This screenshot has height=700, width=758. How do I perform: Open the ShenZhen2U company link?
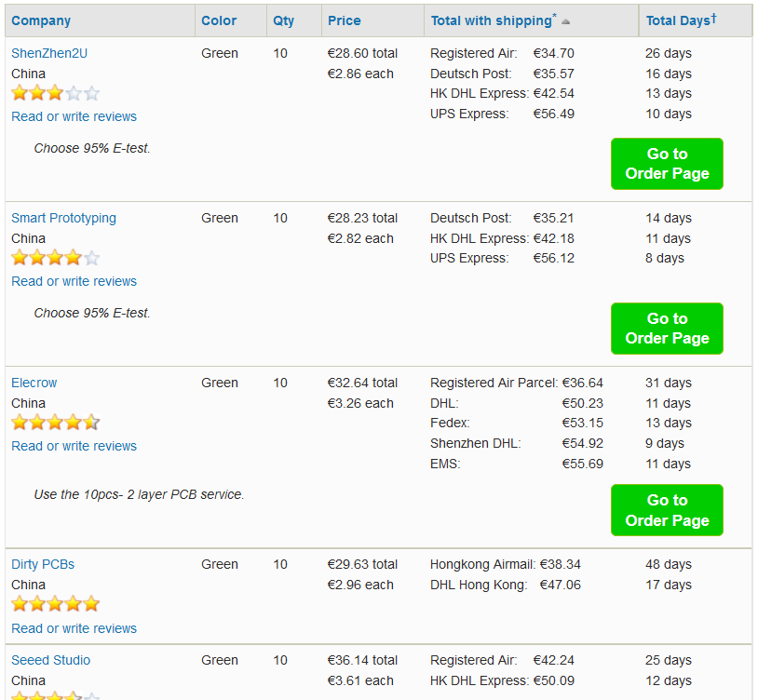coord(49,53)
